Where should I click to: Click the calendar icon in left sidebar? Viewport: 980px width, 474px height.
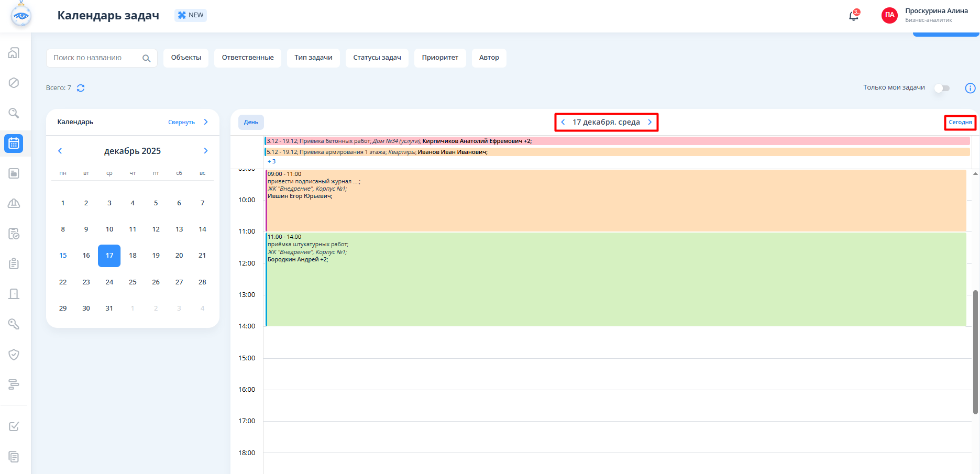pyautogui.click(x=14, y=143)
